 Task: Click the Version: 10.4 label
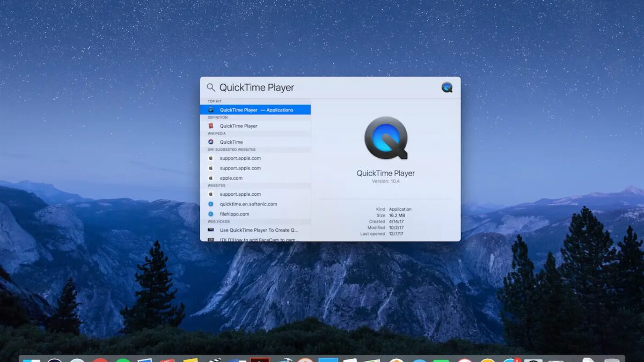tap(385, 181)
